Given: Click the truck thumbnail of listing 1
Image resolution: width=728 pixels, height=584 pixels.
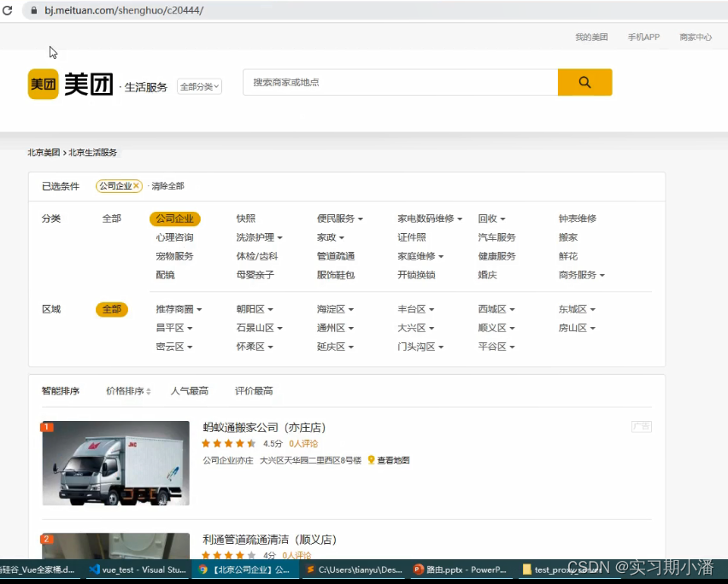Looking at the screenshot, I should pyautogui.click(x=115, y=463).
